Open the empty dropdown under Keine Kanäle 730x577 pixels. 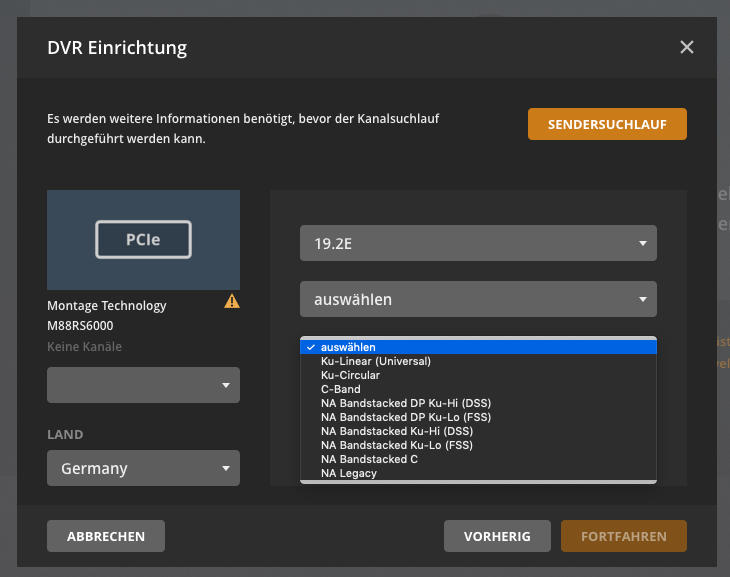143,385
